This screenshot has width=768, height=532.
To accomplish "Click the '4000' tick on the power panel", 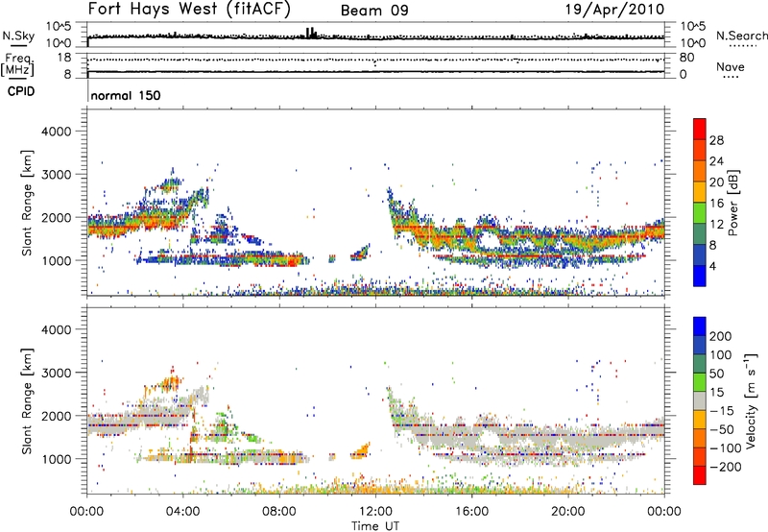I will click(57, 132).
